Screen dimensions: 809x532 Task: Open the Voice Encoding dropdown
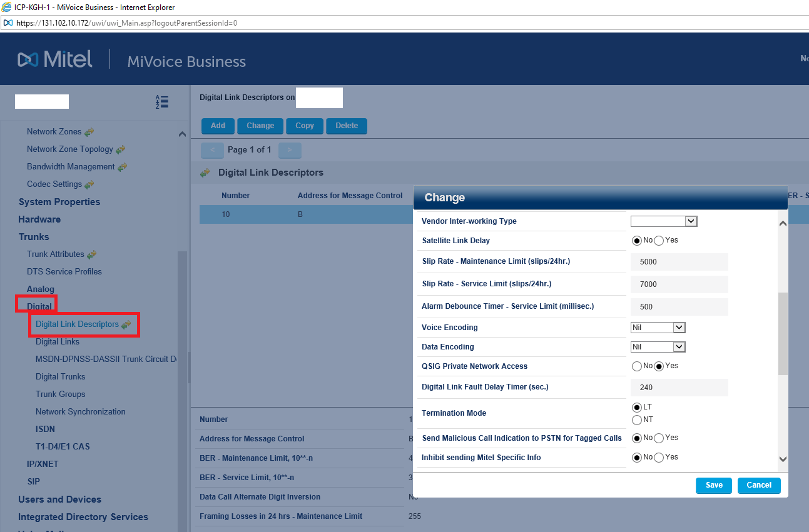pos(658,328)
